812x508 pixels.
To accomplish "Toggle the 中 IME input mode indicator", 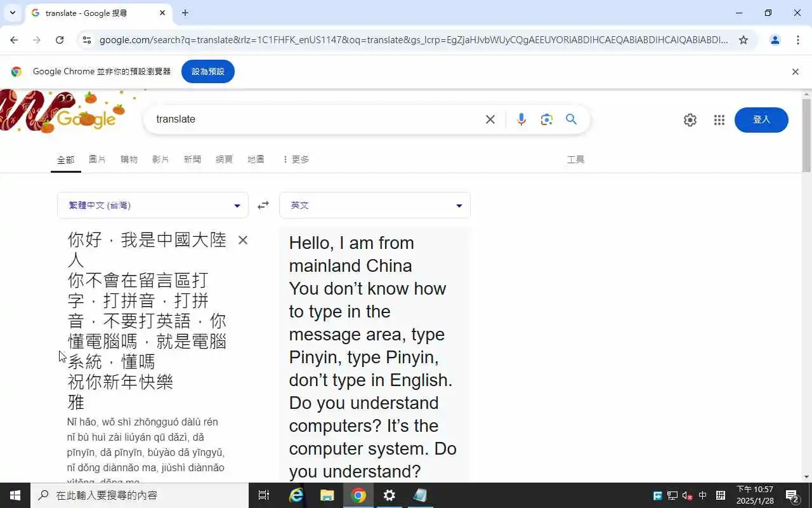I will 703,495.
